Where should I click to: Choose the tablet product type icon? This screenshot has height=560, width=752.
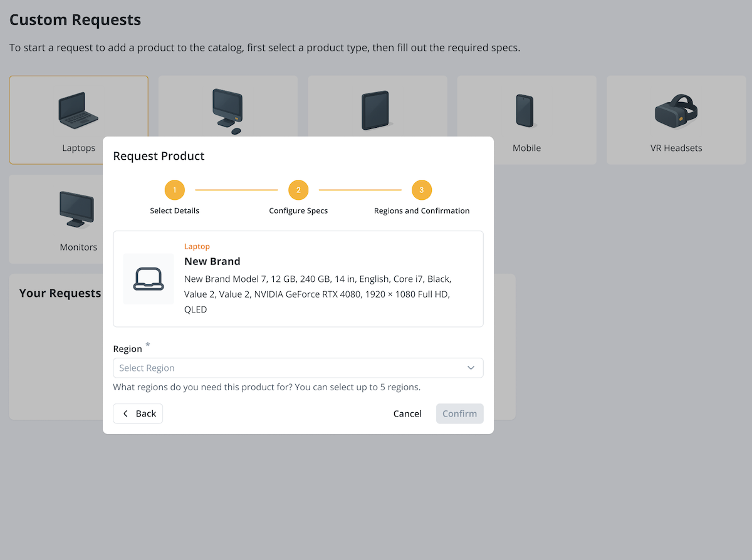376,111
